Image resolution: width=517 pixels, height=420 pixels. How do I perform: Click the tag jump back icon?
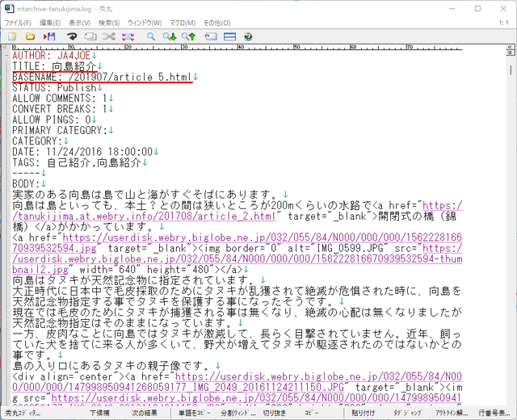211,36
